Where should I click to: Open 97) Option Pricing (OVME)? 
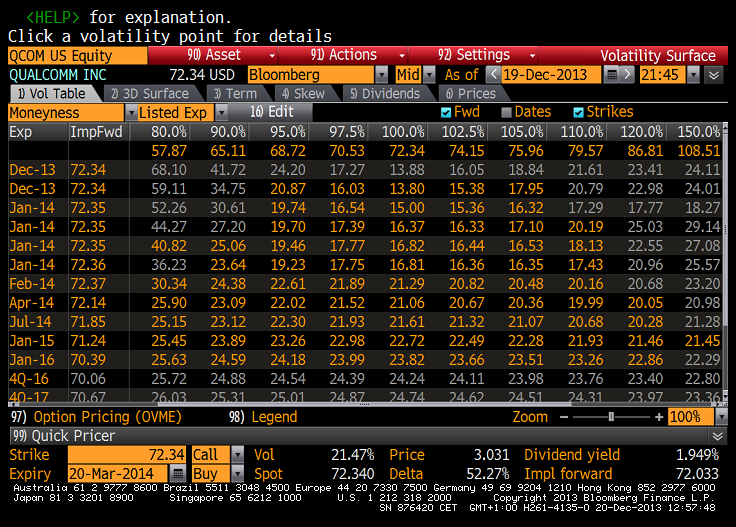pos(96,417)
